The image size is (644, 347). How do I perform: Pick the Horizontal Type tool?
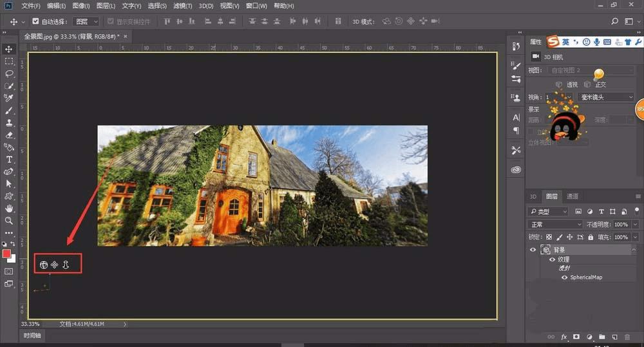pyautogui.click(x=9, y=159)
